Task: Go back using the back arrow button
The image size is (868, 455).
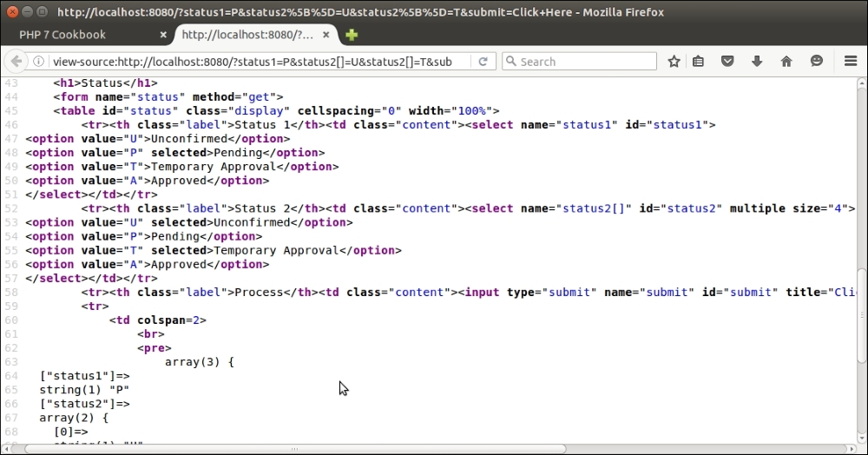Action: tap(16, 62)
